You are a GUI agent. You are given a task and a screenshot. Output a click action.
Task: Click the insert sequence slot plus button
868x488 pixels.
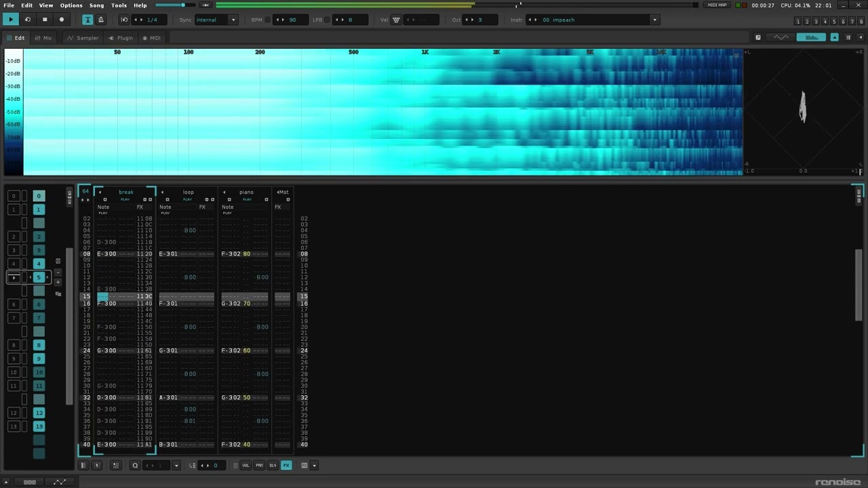[x=58, y=282]
